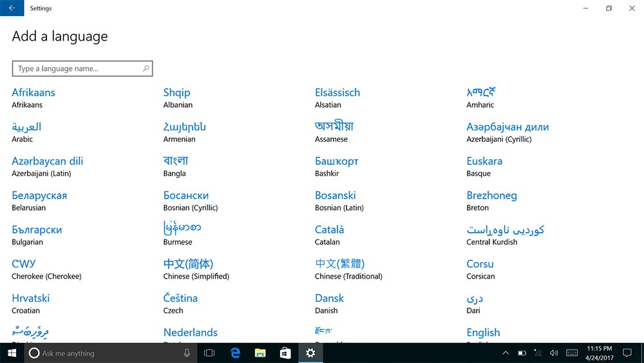Click the Settings gear in the taskbar
Image resolution: width=644 pixels, height=363 pixels.
pyautogui.click(x=310, y=353)
